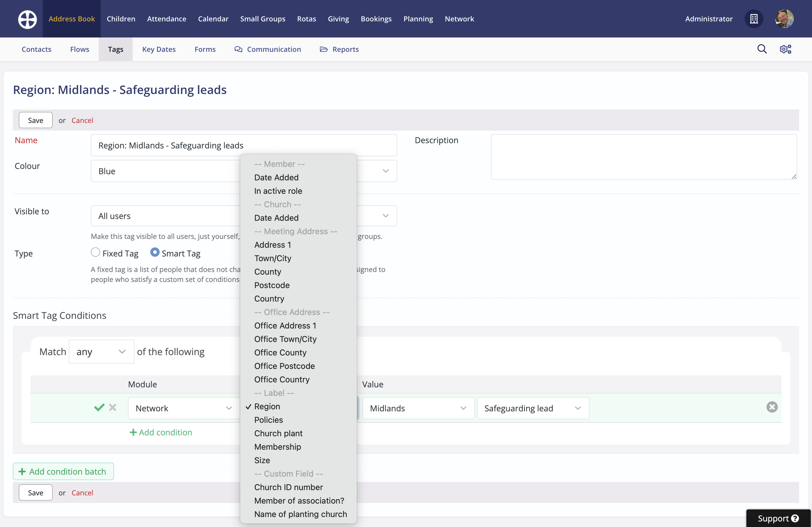
Task: Click the Add condition batch button
Action: pyautogui.click(x=63, y=471)
